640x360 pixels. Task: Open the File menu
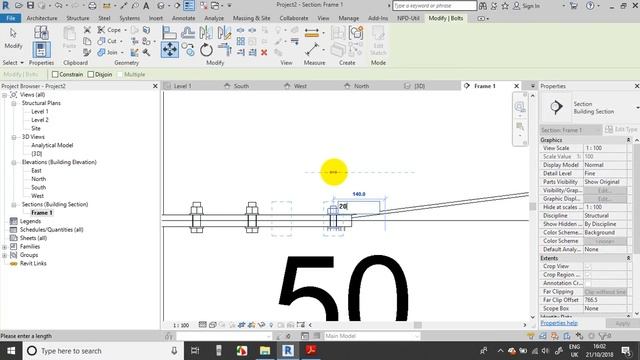click(11, 18)
